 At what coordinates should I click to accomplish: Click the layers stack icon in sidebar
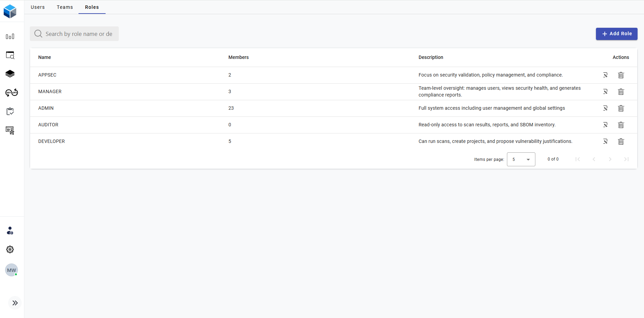pyautogui.click(x=10, y=74)
